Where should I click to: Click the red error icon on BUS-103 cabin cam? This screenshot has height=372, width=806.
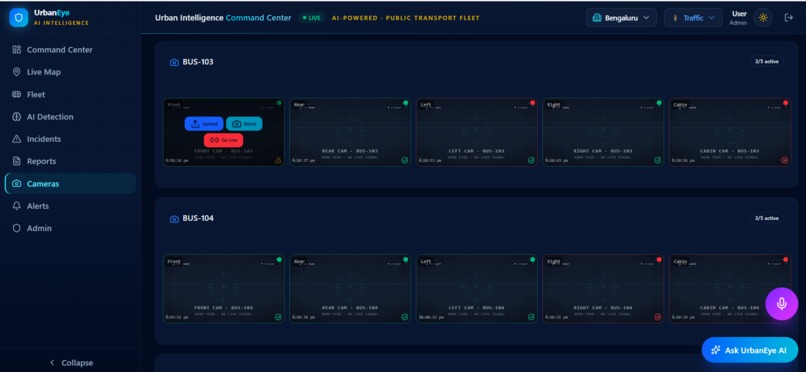784,160
